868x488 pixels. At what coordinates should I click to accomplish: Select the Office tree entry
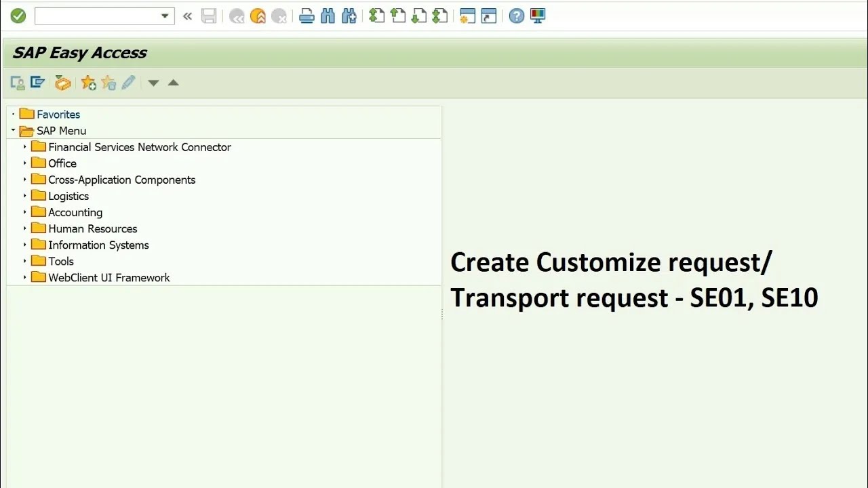click(62, 163)
